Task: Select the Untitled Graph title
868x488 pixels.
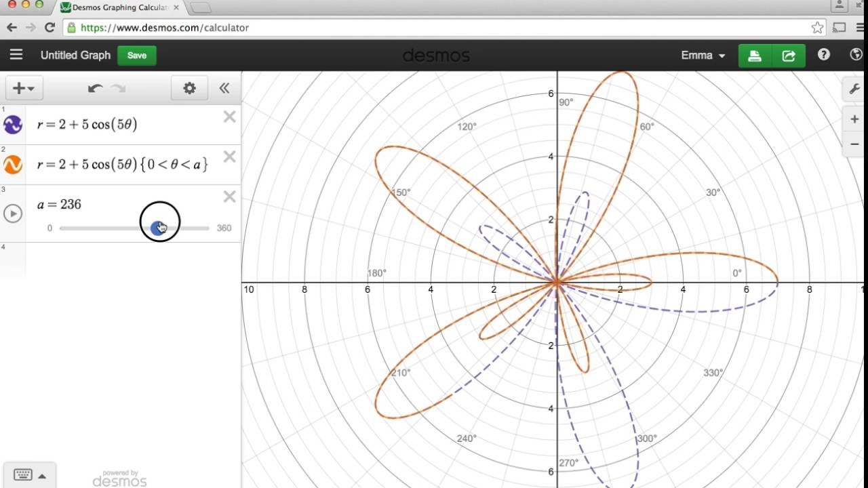Action: point(75,56)
